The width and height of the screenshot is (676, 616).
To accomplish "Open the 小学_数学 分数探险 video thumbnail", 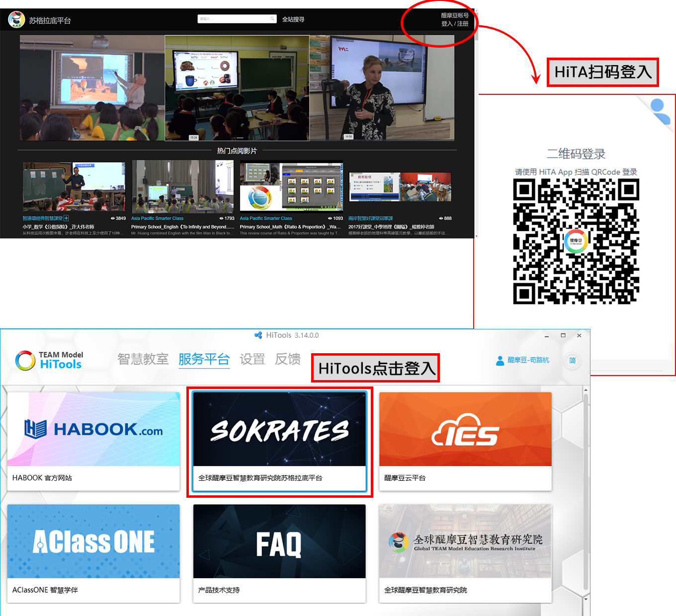I will 74,186.
